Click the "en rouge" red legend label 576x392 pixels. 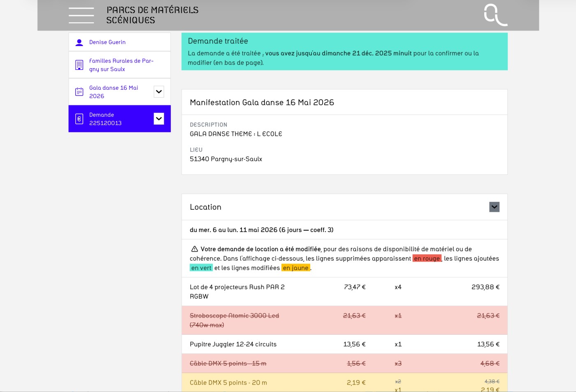coord(427,258)
